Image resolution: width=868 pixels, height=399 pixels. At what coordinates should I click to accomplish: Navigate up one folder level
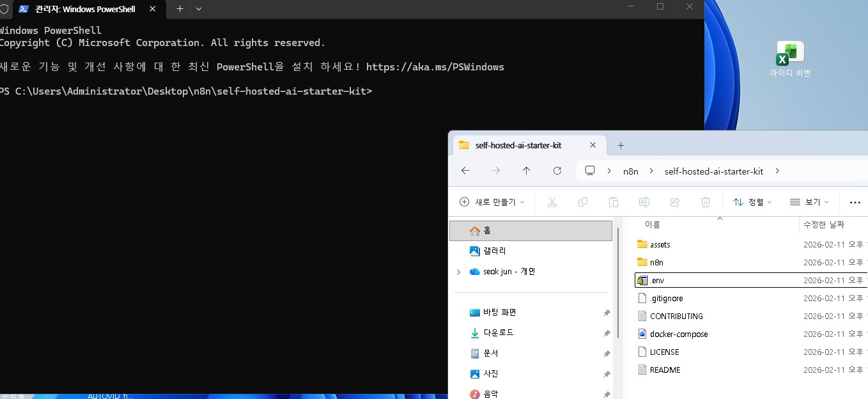click(x=526, y=171)
